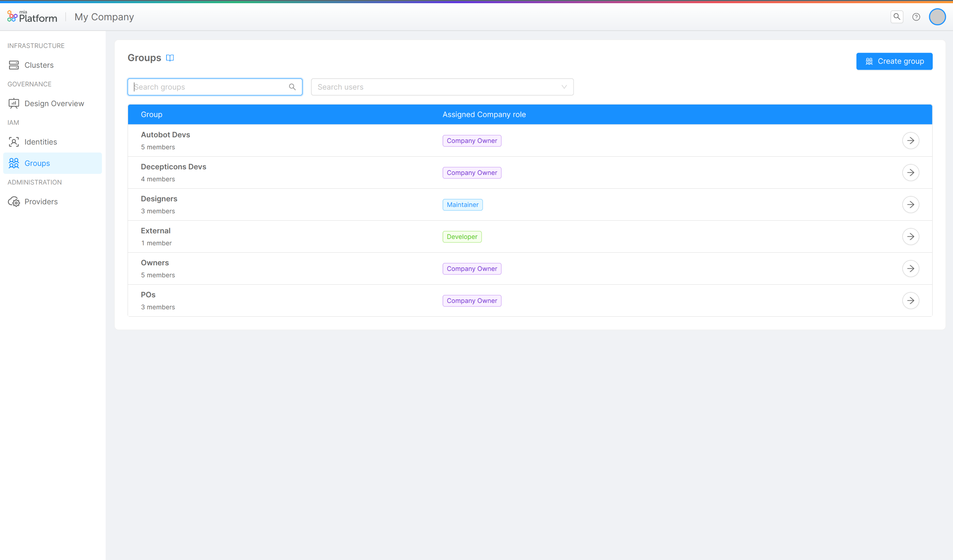
Task: Open POs group details arrow
Action: coord(910,300)
